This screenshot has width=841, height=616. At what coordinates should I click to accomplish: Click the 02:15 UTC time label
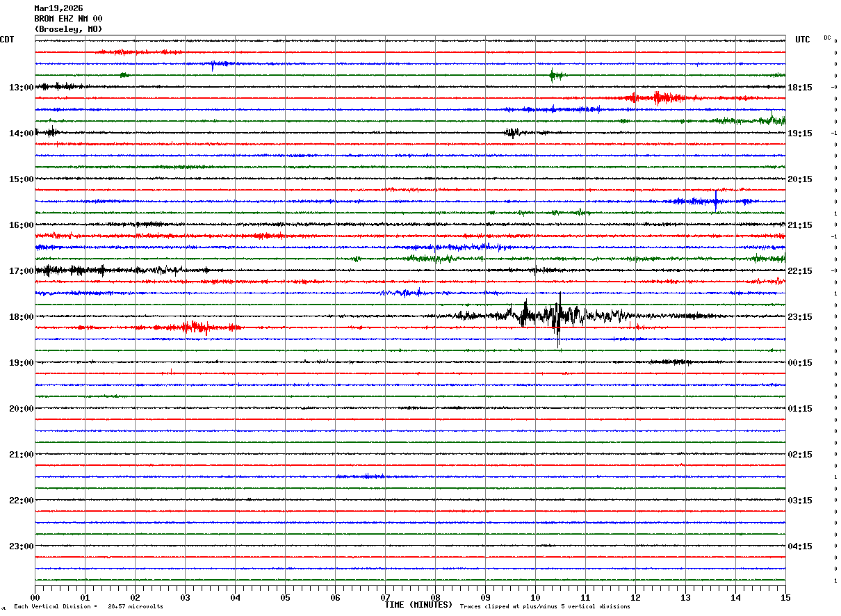pyautogui.click(x=800, y=455)
